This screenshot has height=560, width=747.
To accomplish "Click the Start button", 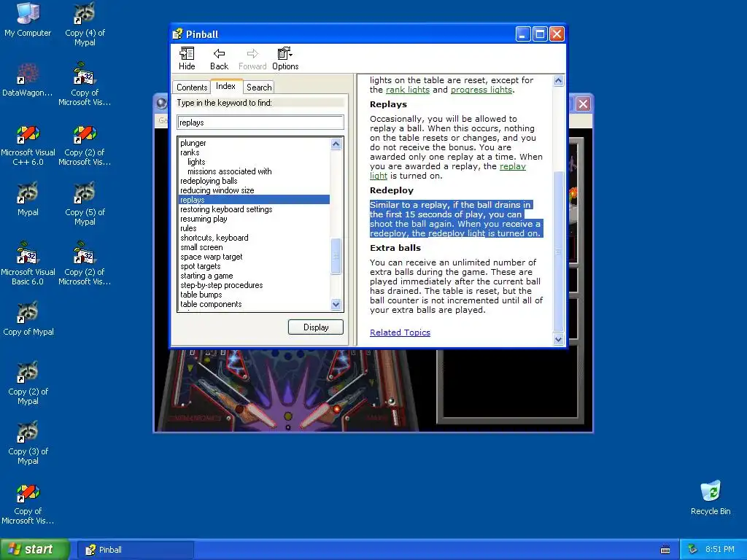I will pos(35,550).
